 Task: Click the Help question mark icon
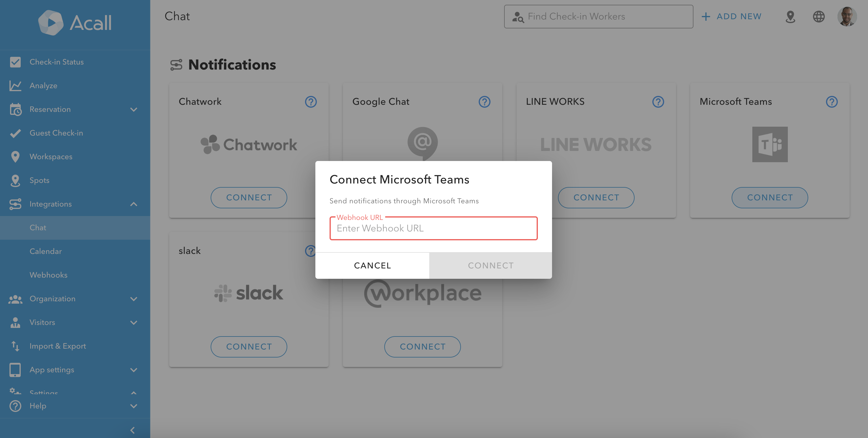(15, 406)
